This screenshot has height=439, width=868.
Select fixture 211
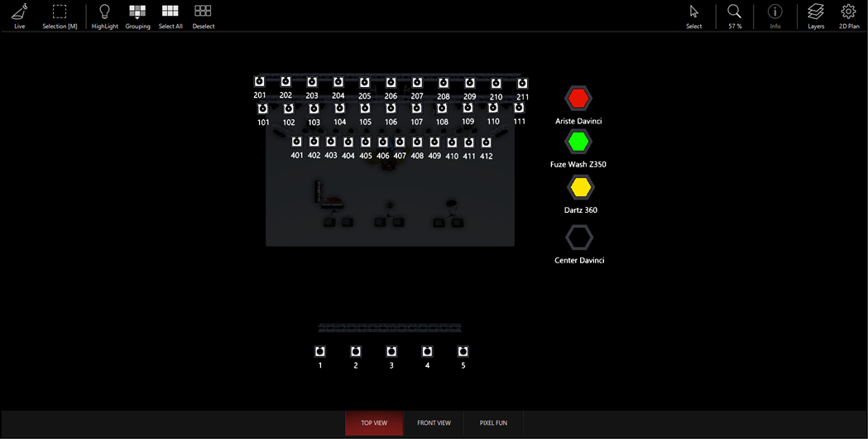[522, 84]
